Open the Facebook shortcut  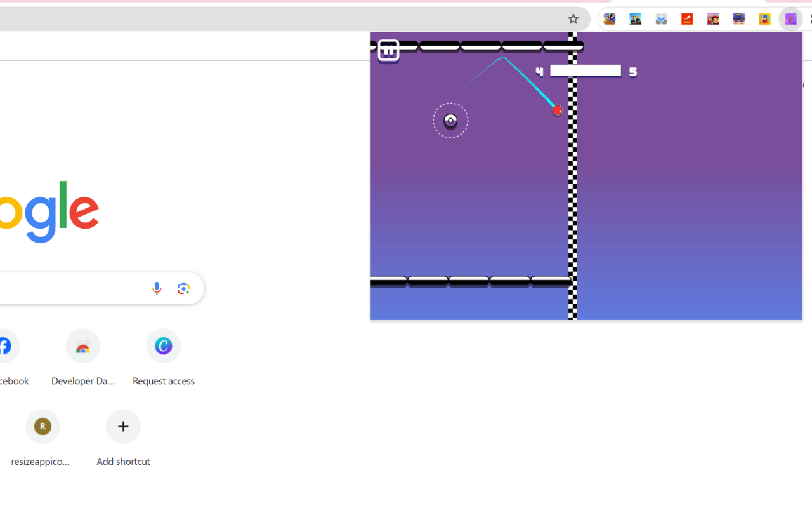pos(5,345)
